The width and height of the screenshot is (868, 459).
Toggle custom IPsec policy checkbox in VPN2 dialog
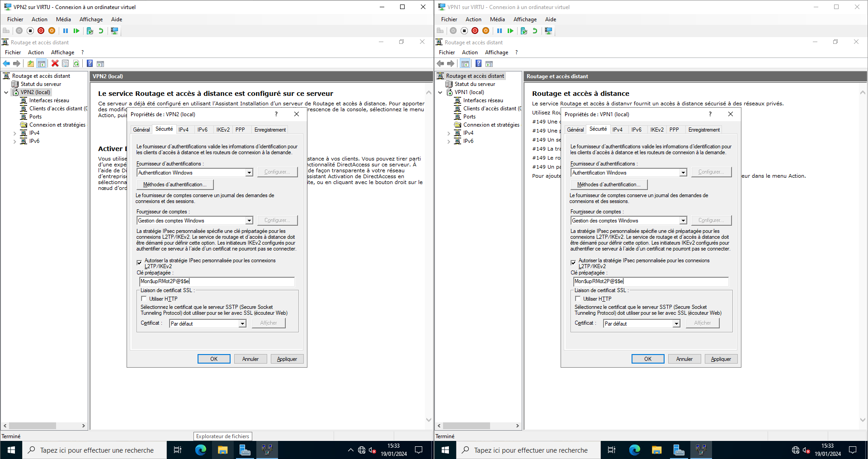(139, 263)
